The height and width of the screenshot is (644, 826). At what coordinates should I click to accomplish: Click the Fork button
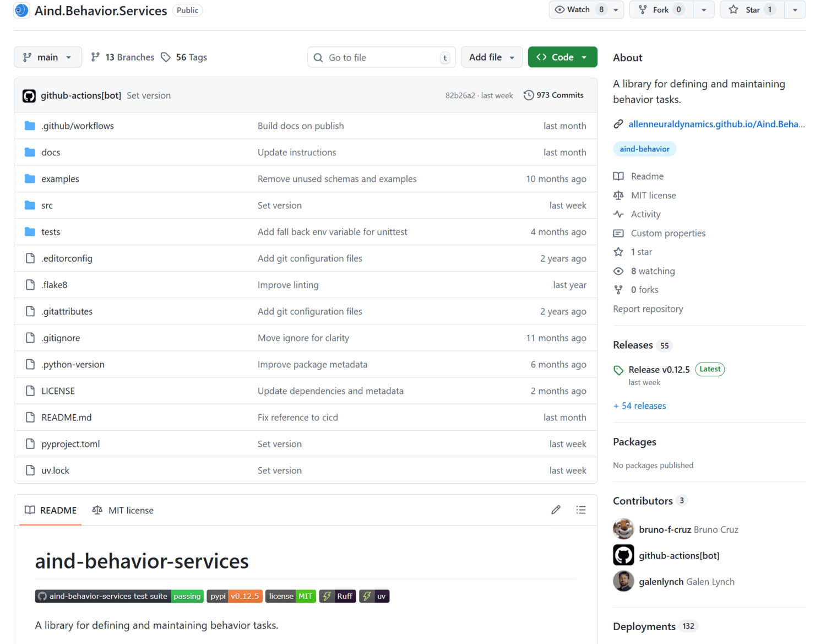(661, 9)
